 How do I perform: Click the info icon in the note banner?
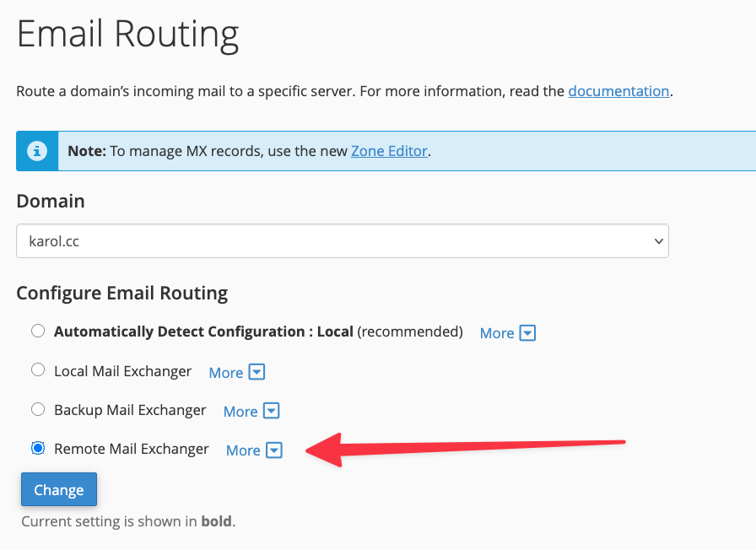point(37,151)
